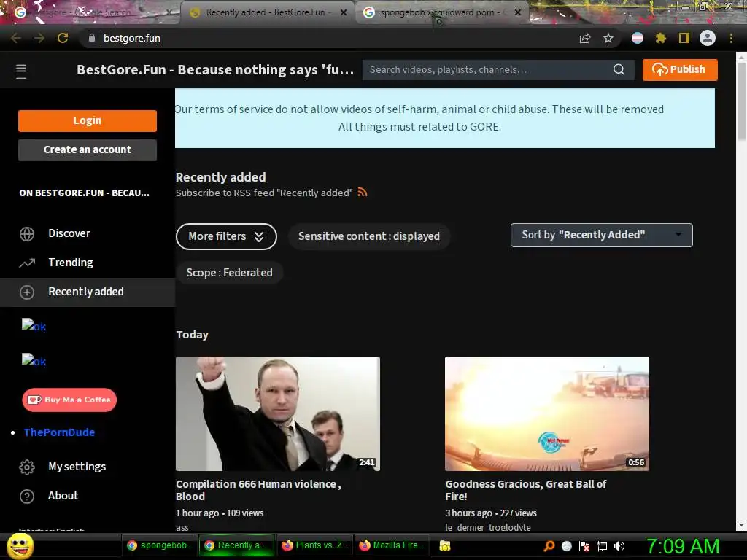Click Subscribe to RSS feed text
The width and height of the screenshot is (747, 560).
pos(264,192)
